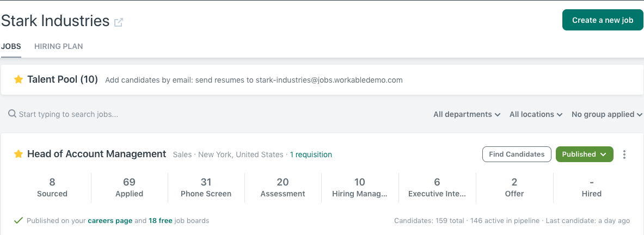Click the search magnifier icon

13,114
